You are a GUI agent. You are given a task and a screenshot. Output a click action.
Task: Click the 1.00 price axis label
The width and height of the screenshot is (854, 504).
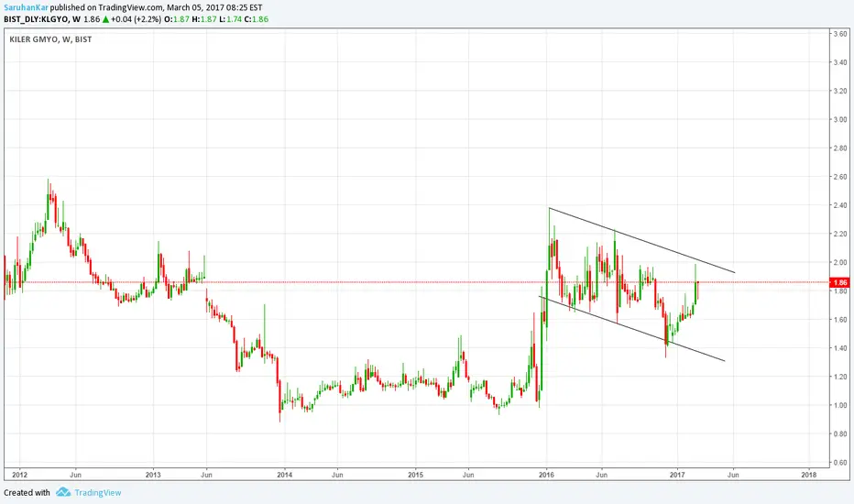click(x=840, y=405)
